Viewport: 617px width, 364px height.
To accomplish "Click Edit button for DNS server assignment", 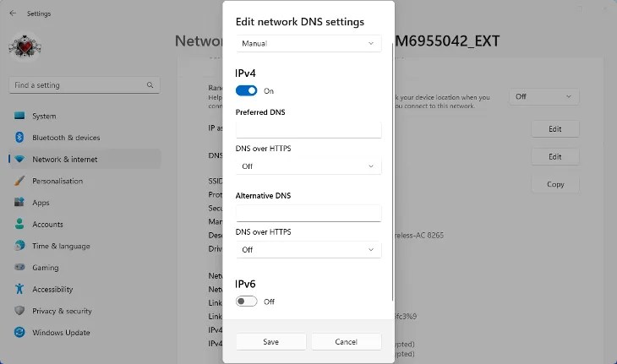I will click(x=554, y=156).
